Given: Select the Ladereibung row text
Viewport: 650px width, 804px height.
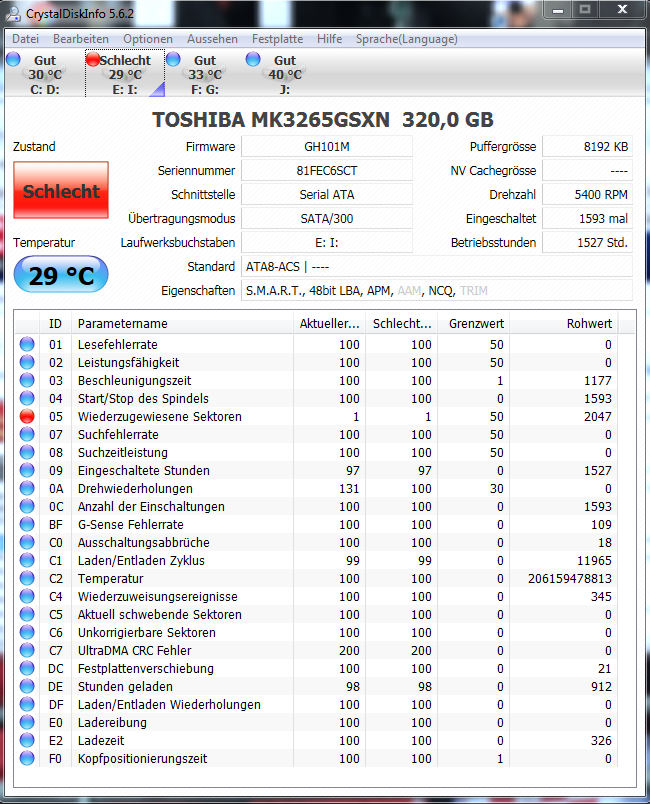Looking at the screenshot, I should [x=112, y=722].
